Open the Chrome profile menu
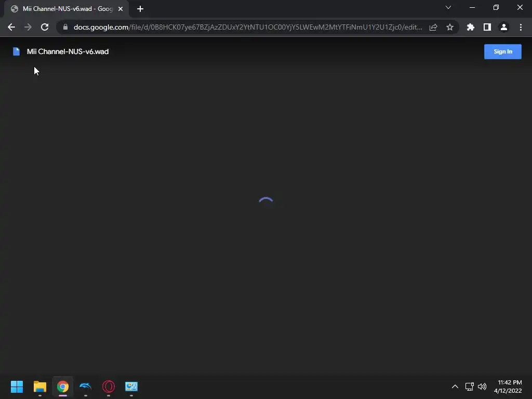This screenshot has width=532, height=399. [x=504, y=27]
